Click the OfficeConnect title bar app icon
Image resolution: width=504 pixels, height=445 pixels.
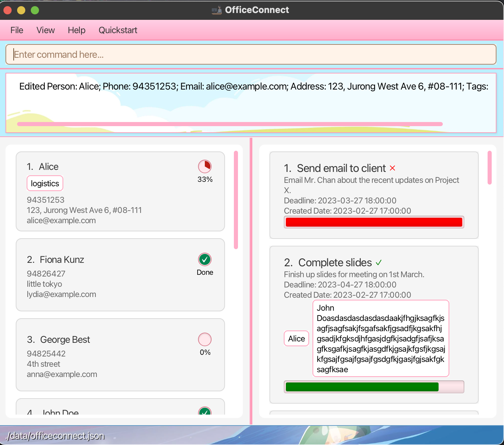(216, 10)
